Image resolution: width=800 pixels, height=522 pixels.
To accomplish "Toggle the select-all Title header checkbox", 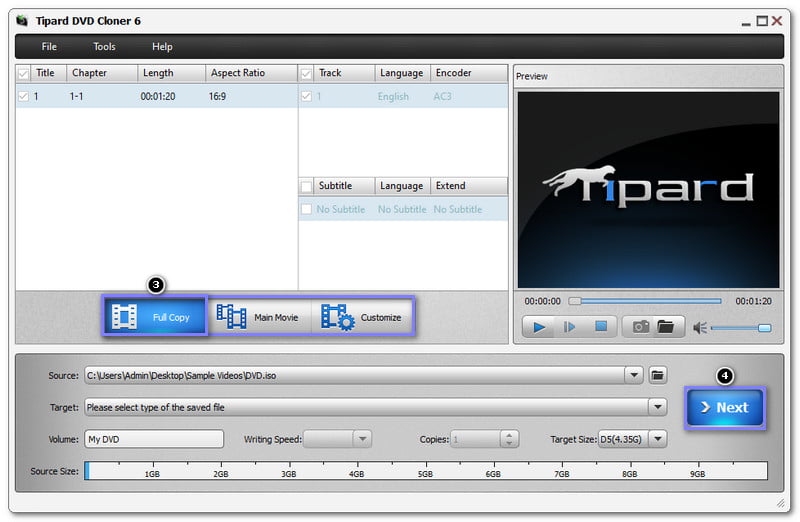I will (x=24, y=73).
